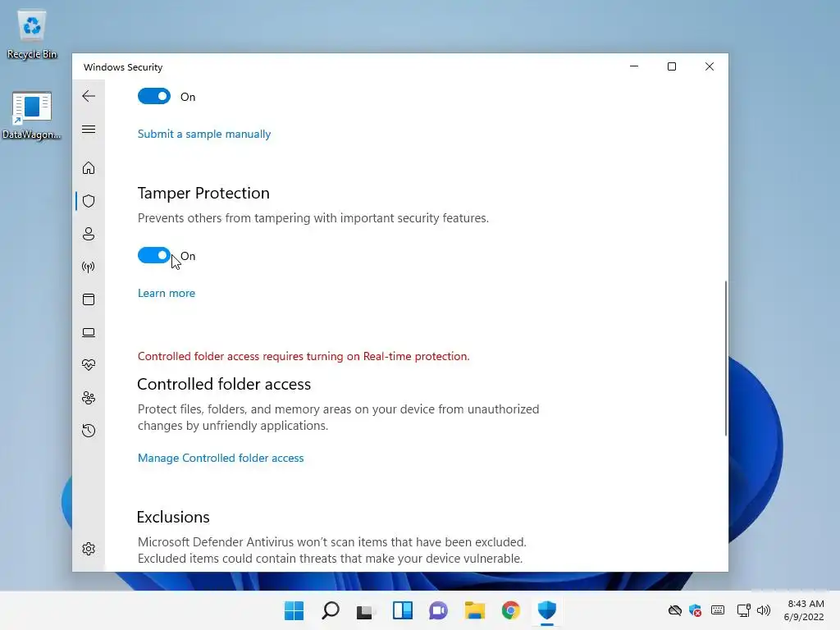The height and width of the screenshot is (630, 840).
Task: Click red Real-time protection warning text
Action: pos(304,356)
